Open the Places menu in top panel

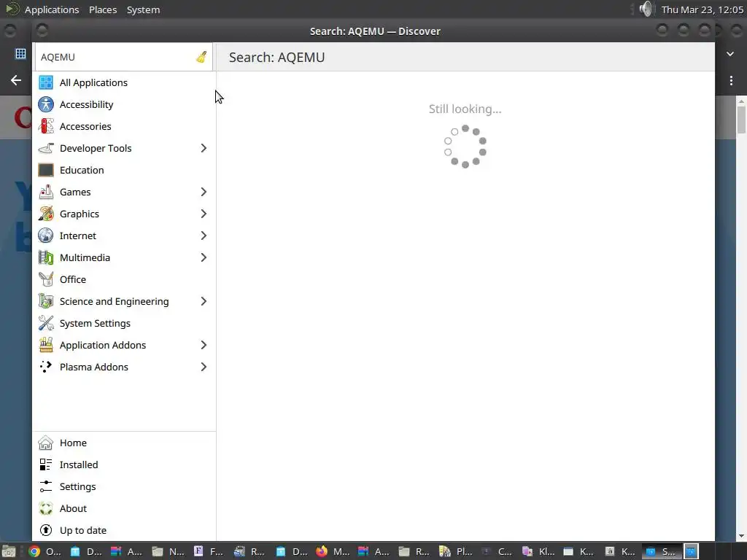pos(103,9)
